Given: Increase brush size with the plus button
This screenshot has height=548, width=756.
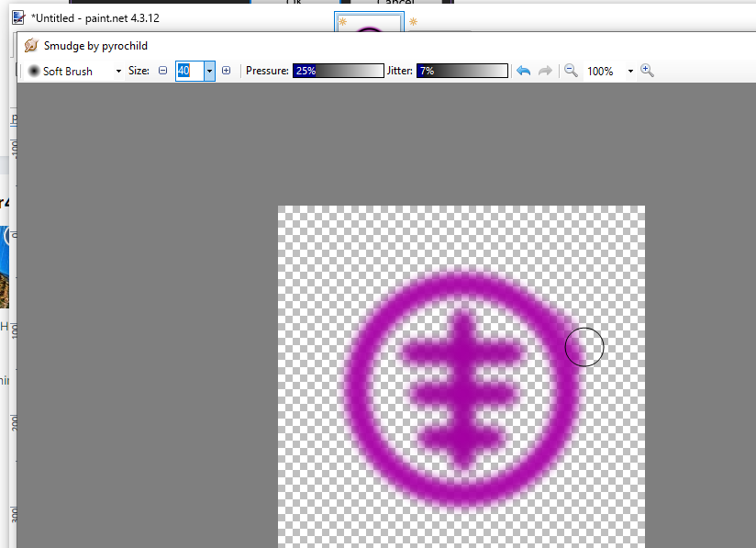Looking at the screenshot, I should coord(226,71).
